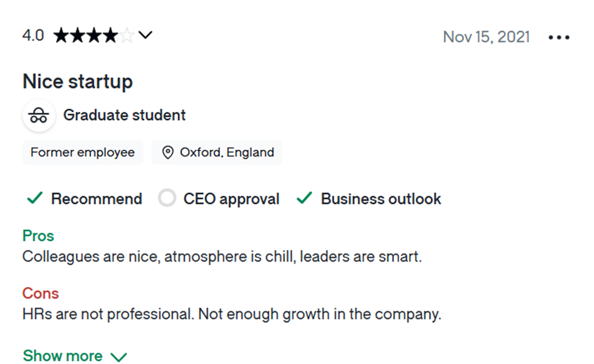Click the Nov 15, 2021 review date
Viewport: 594px width, 364px height.
point(486,37)
